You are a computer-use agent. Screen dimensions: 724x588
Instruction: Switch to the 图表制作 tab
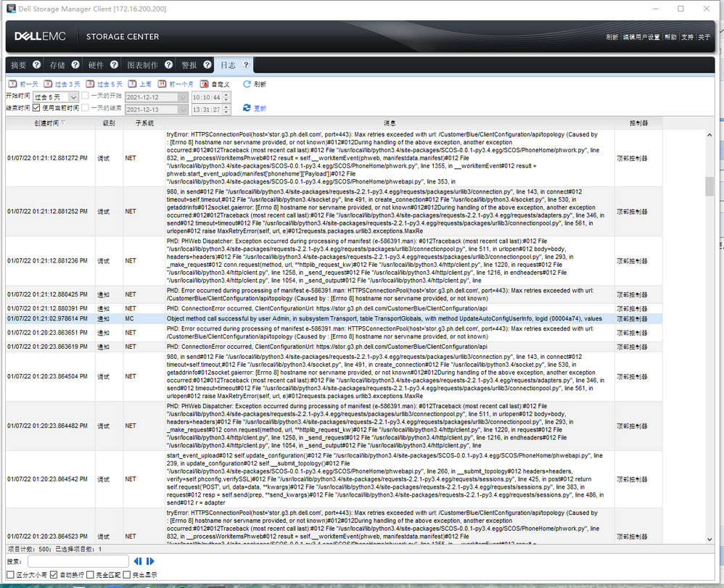[x=143, y=65]
